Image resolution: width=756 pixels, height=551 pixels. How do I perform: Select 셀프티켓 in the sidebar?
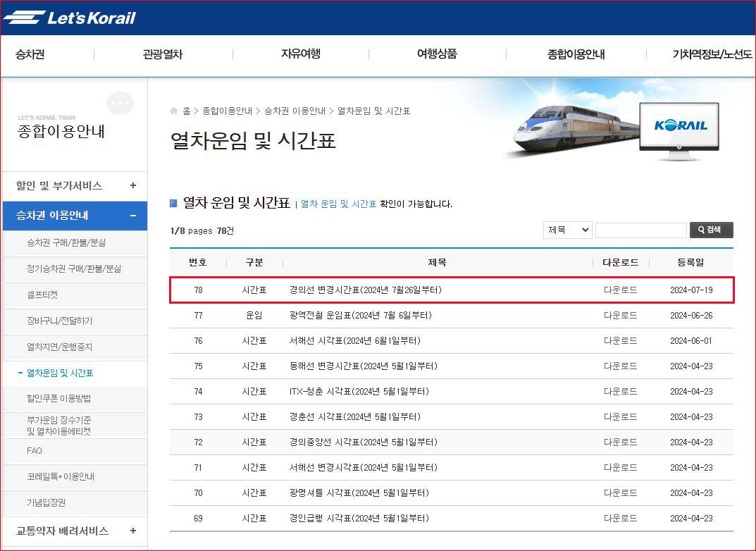(x=42, y=295)
